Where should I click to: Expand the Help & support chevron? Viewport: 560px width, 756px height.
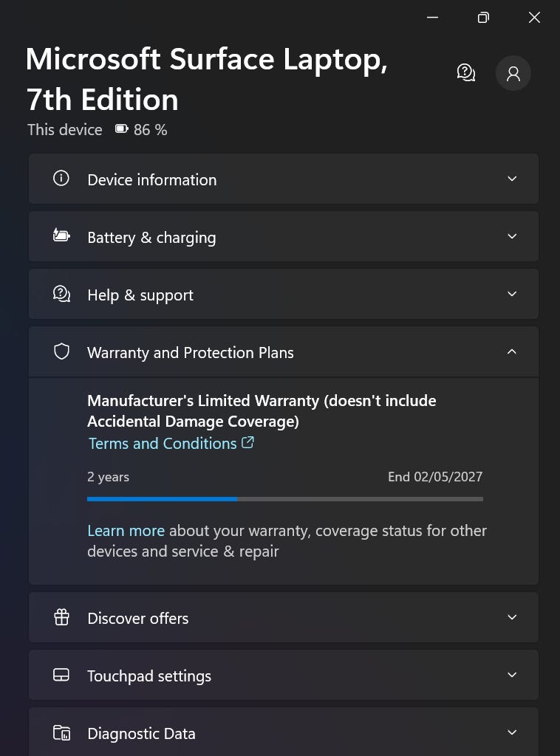tap(512, 294)
